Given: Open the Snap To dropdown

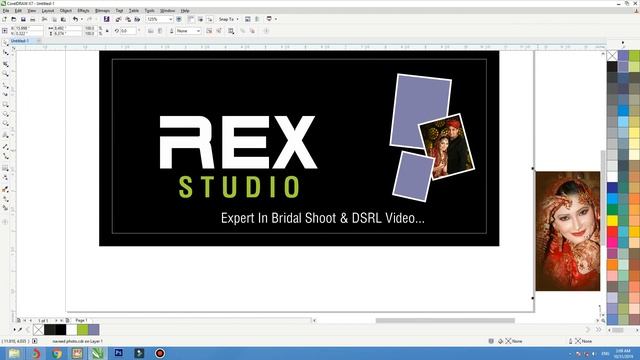Looking at the screenshot, I should [229, 19].
